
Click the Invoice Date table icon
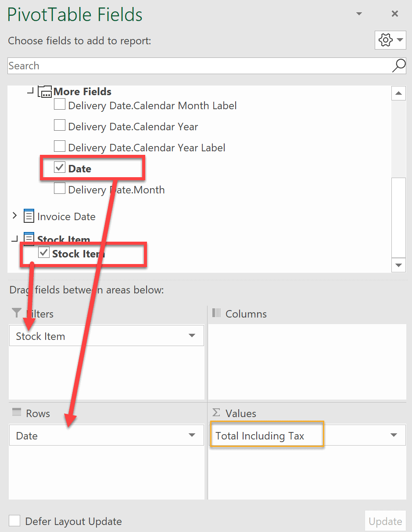click(x=29, y=216)
